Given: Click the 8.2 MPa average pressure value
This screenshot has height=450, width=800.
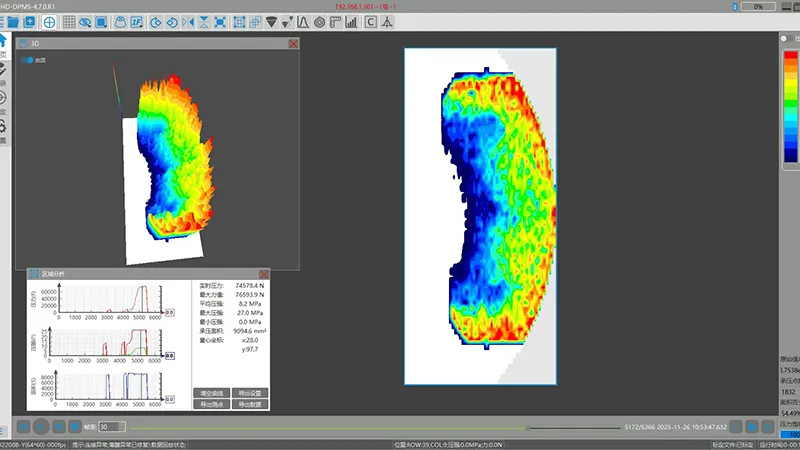Looking at the screenshot, I should pyautogui.click(x=250, y=304).
